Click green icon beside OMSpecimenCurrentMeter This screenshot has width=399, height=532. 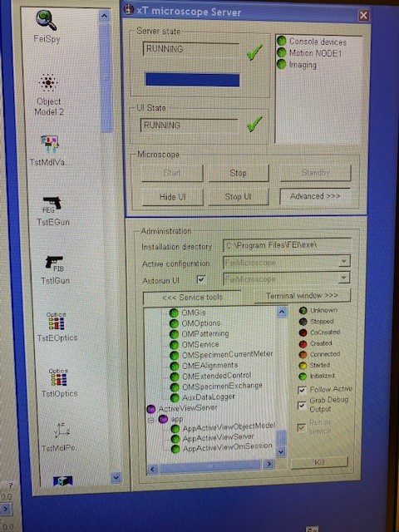[x=175, y=355]
